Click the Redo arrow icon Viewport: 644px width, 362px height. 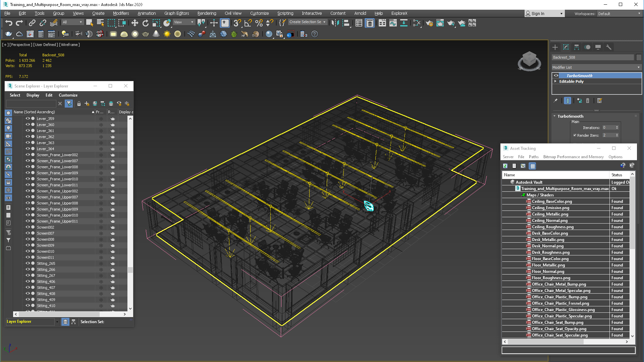click(19, 23)
